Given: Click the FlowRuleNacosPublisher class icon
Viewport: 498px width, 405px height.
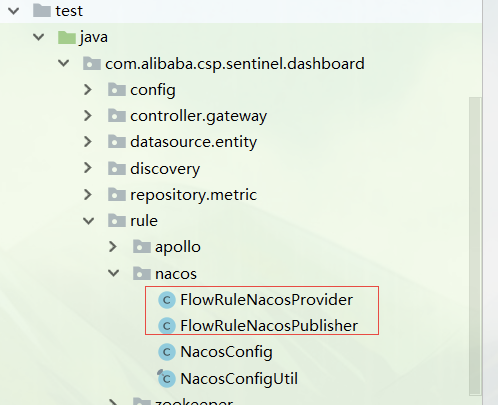Looking at the screenshot, I should [167, 326].
